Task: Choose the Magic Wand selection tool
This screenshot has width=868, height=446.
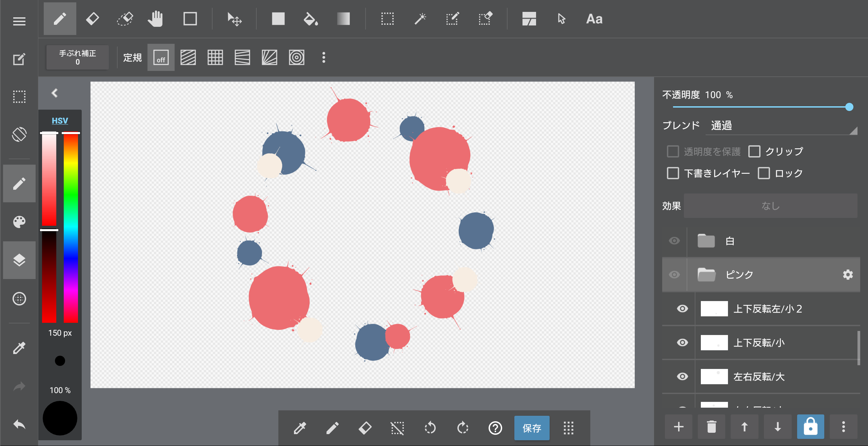Action: click(x=420, y=19)
